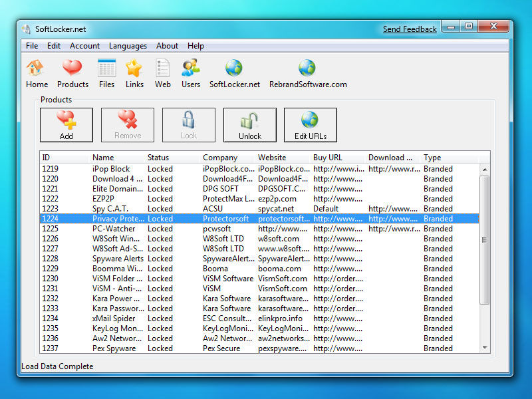This screenshot has height=399, width=532.
Task: Click the Remove product button
Action: coord(128,125)
